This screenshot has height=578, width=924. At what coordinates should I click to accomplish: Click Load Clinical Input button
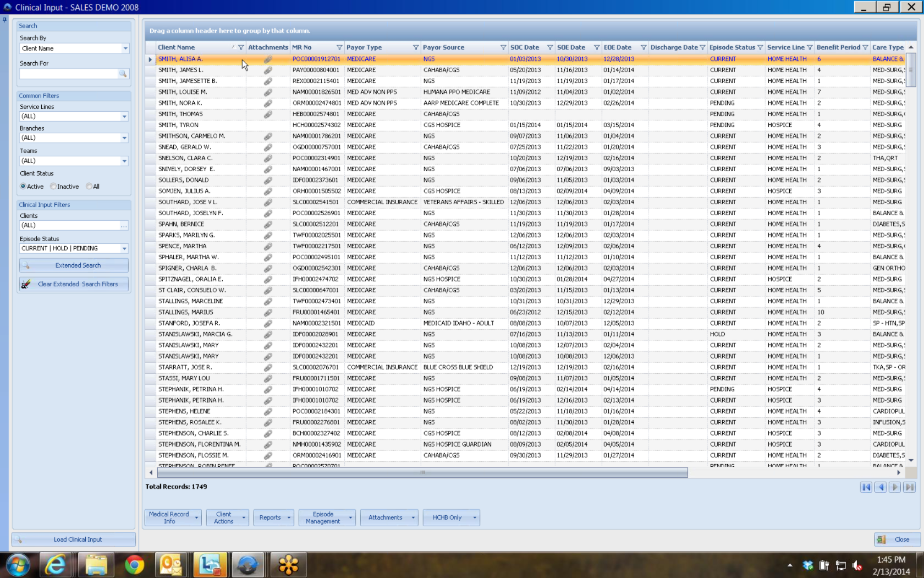pyautogui.click(x=74, y=539)
